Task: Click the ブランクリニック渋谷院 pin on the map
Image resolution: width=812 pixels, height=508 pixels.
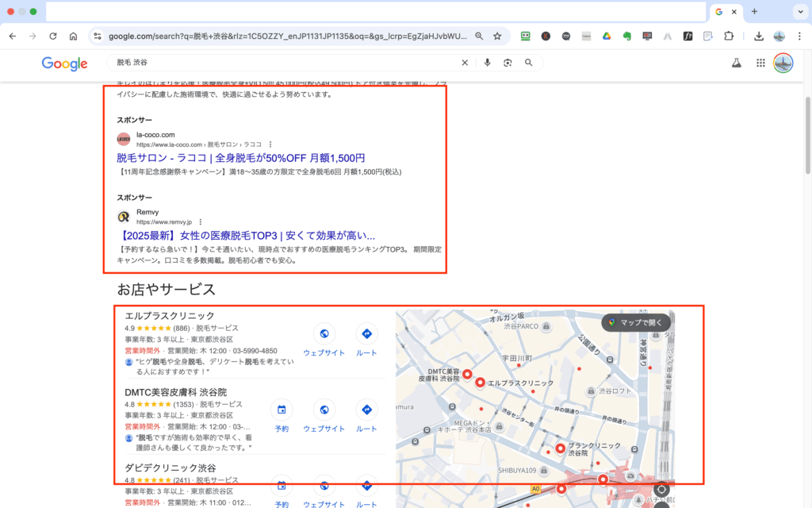Action: point(561,448)
